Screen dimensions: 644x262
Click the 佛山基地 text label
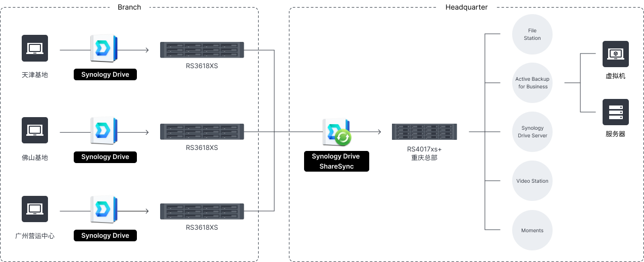(35, 158)
